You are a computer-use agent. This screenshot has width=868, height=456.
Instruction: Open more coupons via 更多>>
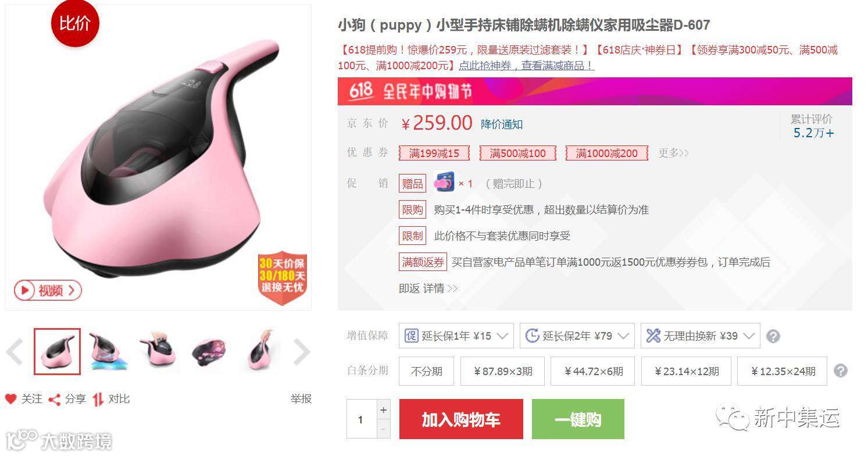[673, 153]
